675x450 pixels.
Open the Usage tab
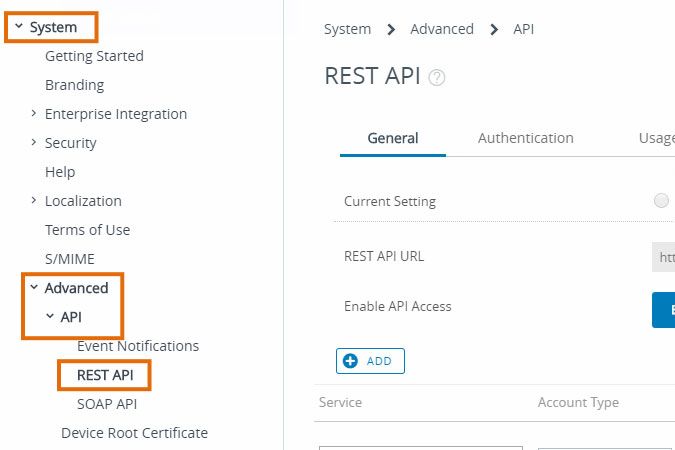tap(656, 138)
